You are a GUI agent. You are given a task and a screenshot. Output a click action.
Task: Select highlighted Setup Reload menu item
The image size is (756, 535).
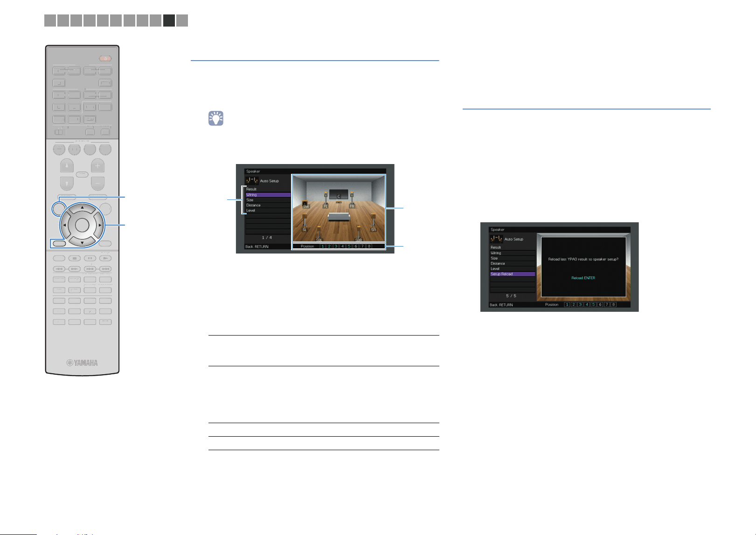click(513, 274)
